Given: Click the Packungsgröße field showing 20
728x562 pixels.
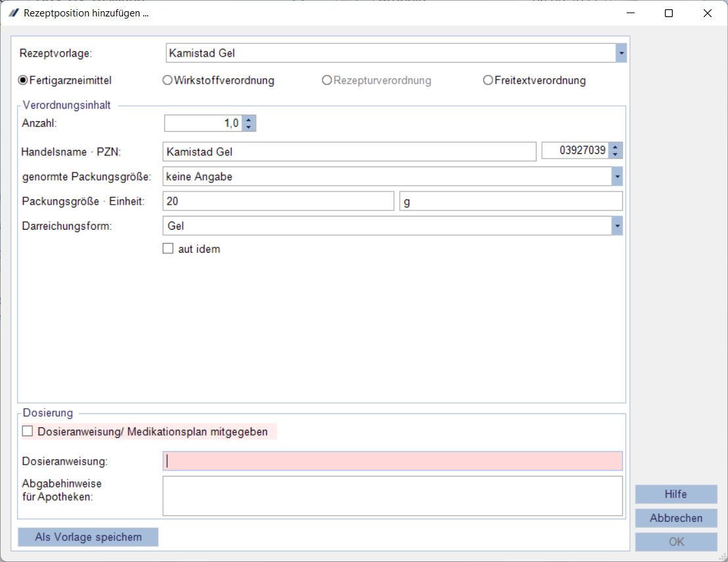Looking at the screenshot, I should coord(278,201).
